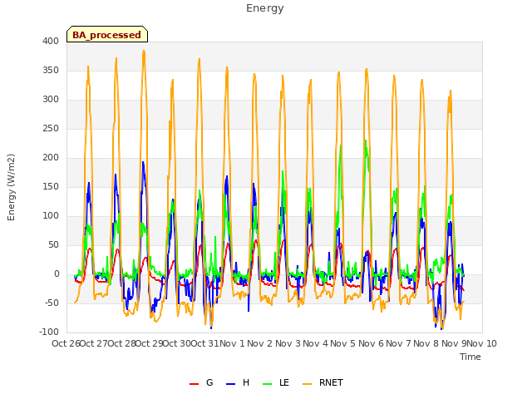Click the chart title Energy
Image resolution: width=532 pixels, height=399 pixels.
(265, 8)
